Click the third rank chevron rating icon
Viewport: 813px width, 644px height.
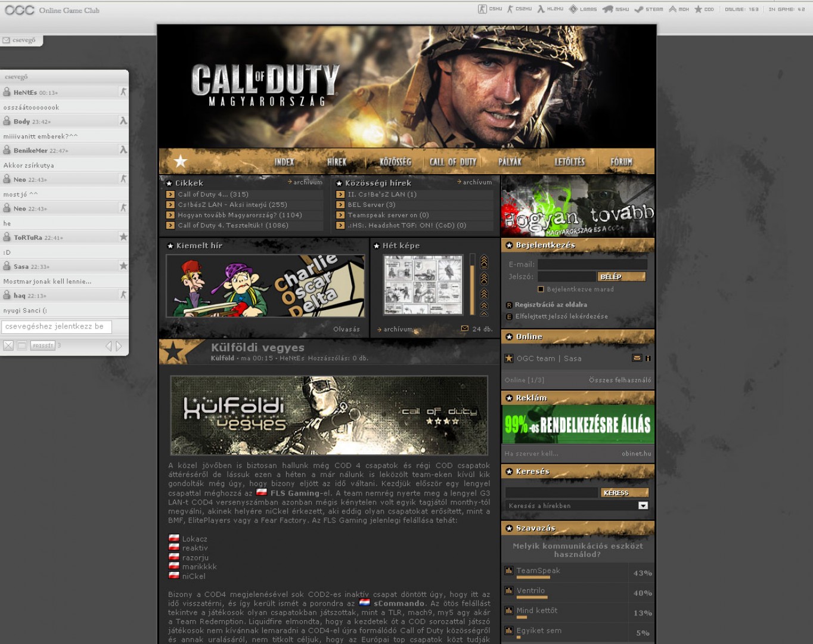(484, 293)
